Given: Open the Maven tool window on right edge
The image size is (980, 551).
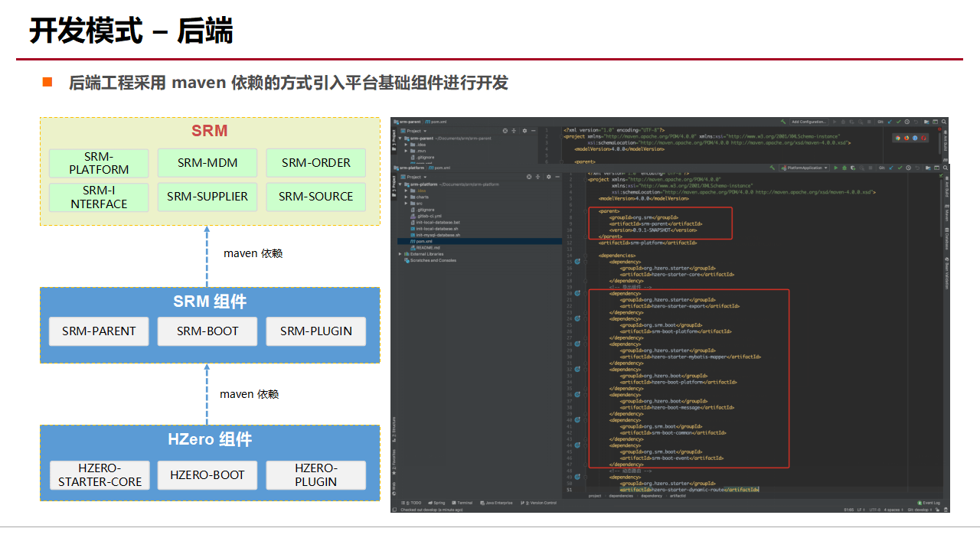Looking at the screenshot, I should (x=946, y=214).
